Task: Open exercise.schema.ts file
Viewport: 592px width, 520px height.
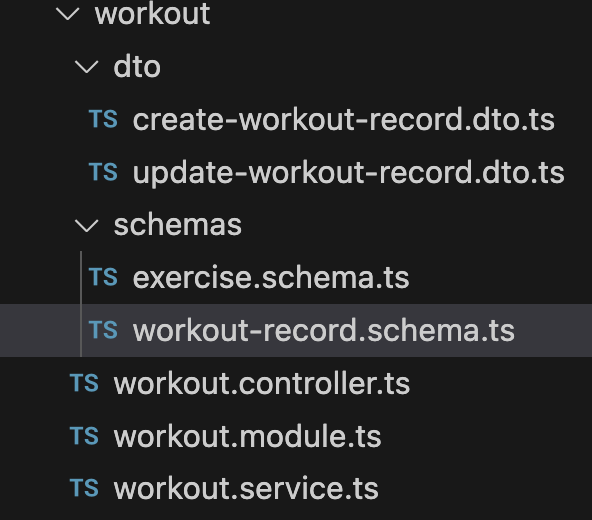Action: click(271, 278)
